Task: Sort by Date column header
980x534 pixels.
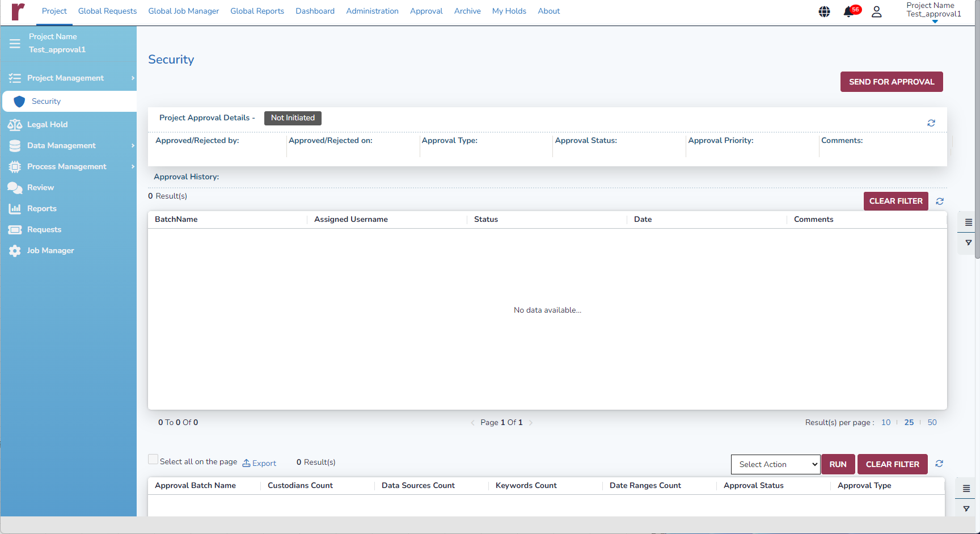Action: point(643,220)
